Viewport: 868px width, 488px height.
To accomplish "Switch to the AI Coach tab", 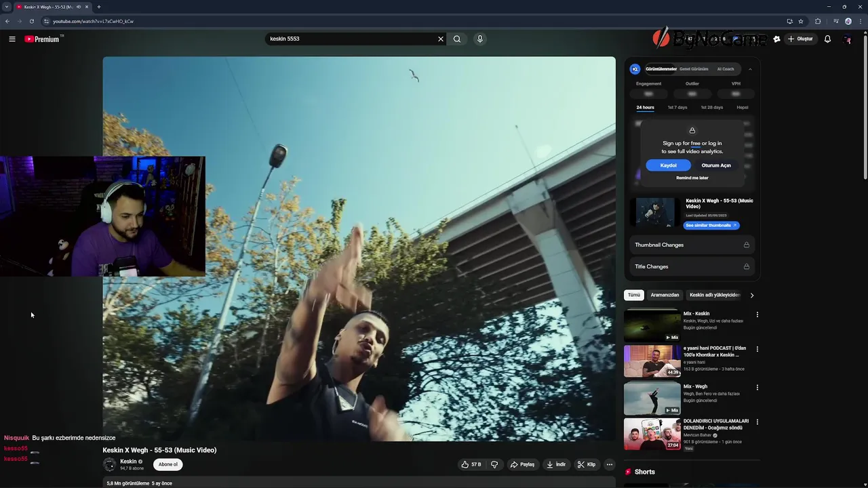I will [726, 68].
